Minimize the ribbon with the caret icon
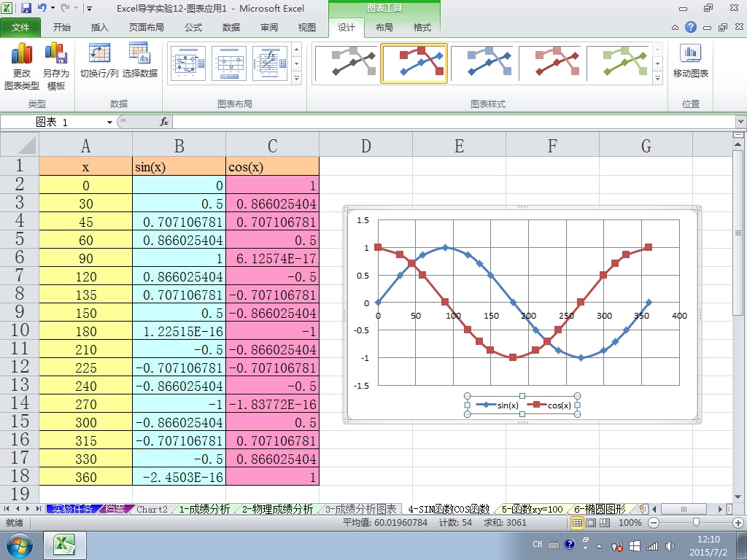This screenshot has width=747, height=560. (675, 28)
